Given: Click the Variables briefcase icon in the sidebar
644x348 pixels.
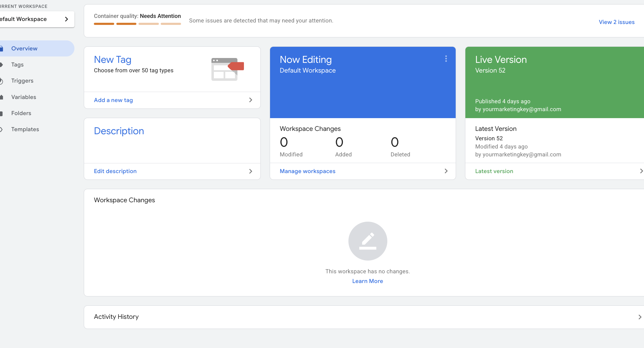Looking at the screenshot, I should pos(2,97).
